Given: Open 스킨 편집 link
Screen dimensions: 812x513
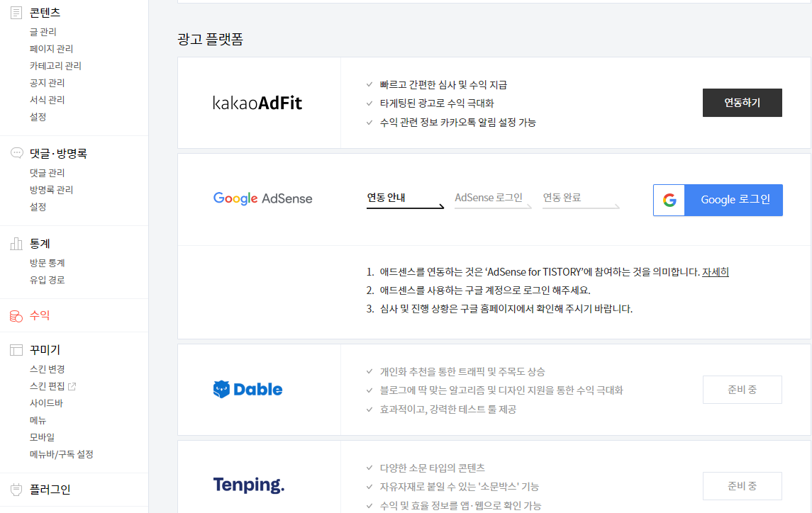Looking at the screenshot, I should click(47, 386).
